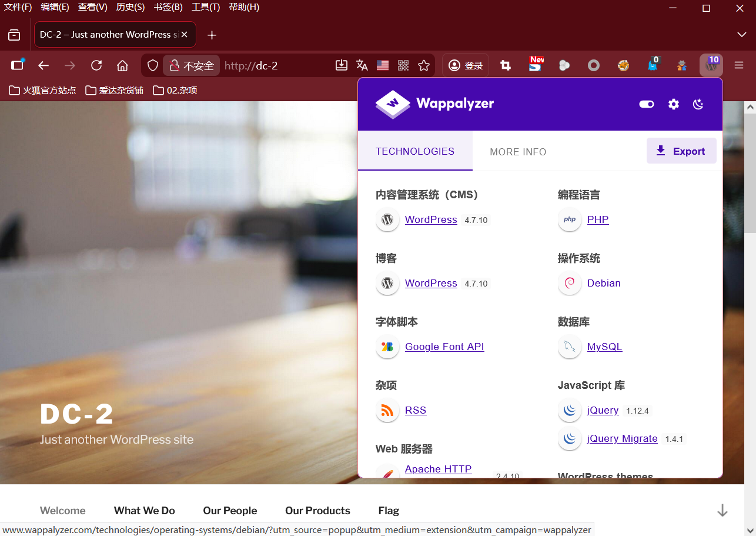
Task: Open the MySQL technology link
Action: pyautogui.click(x=604, y=347)
